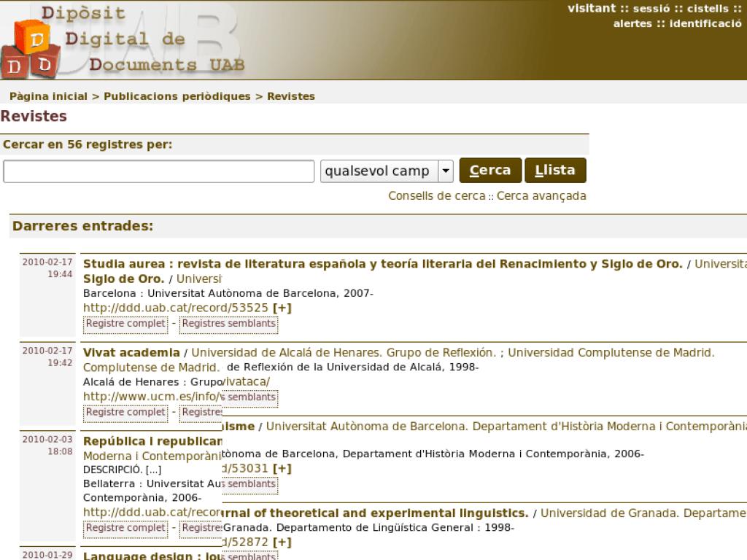Click the 'identificació' login link
Viewport: 747px width, 560px height.
(x=705, y=23)
